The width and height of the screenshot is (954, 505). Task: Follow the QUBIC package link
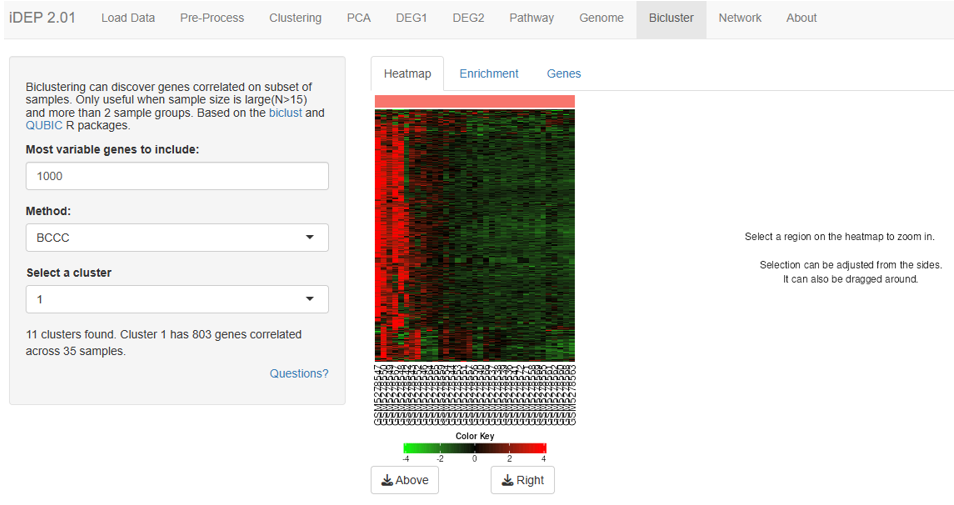(44, 126)
